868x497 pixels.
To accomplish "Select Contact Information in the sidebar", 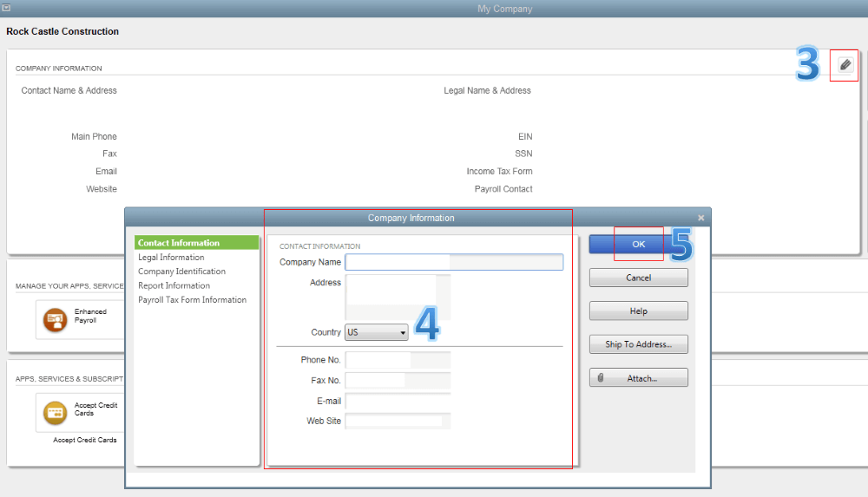I will 179,243.
